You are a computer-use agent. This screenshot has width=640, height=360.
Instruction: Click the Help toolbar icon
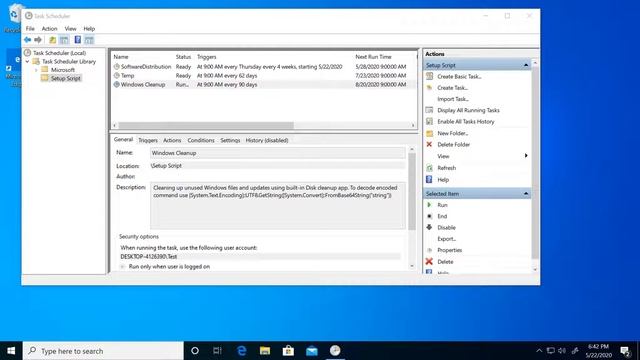[x=78, y=40]
